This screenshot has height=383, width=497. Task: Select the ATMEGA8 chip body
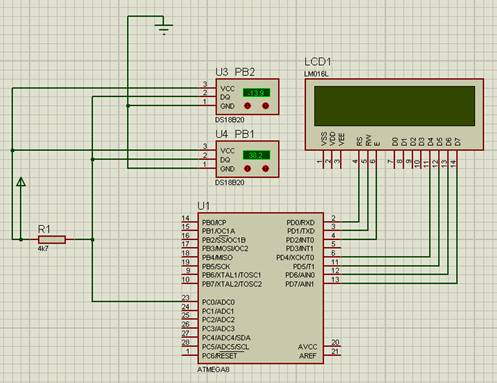tap(261, 288)
